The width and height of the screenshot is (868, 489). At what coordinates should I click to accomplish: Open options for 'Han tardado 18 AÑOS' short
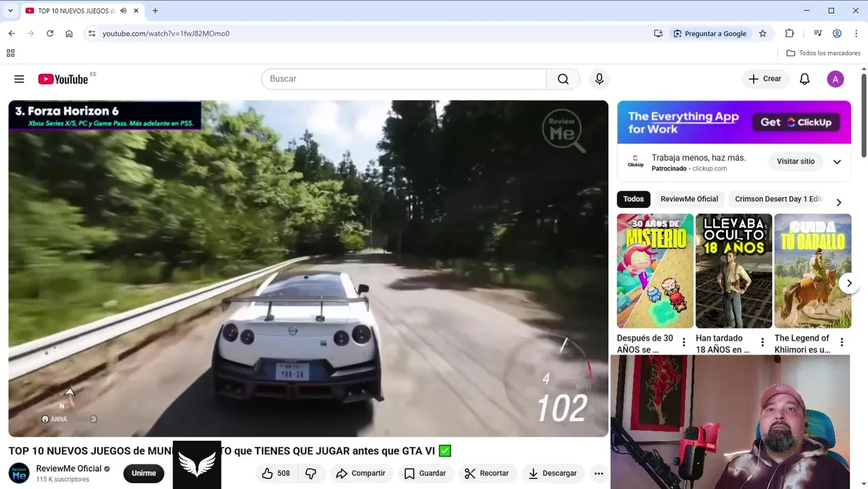click(763, 342)
